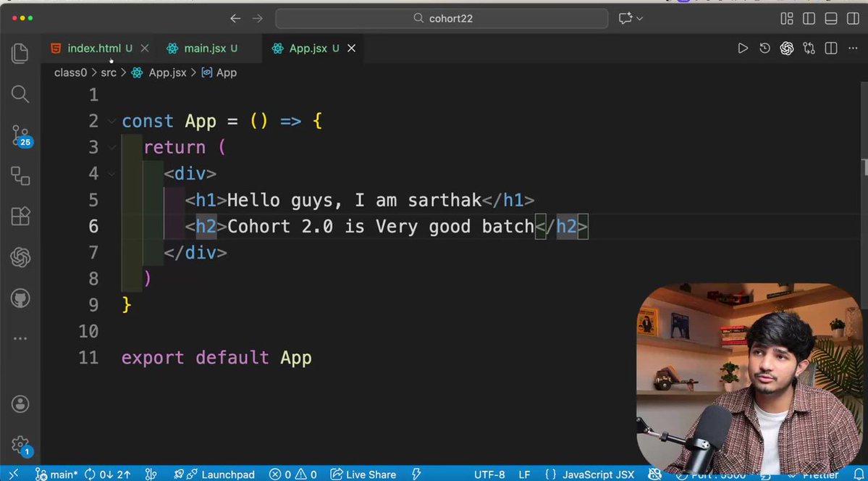Select the Extensions icon in activity bar
This screenshot has width=868, height=481.
[x=20, y=216]
